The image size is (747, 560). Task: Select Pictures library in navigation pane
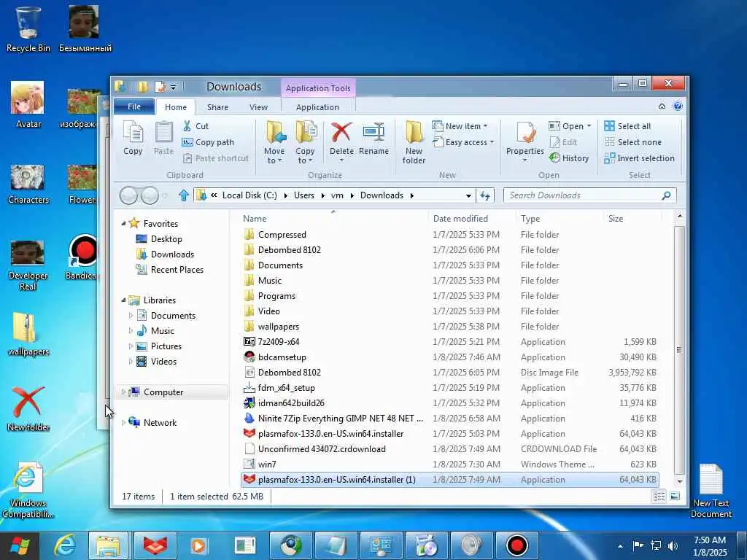point(166,346)
